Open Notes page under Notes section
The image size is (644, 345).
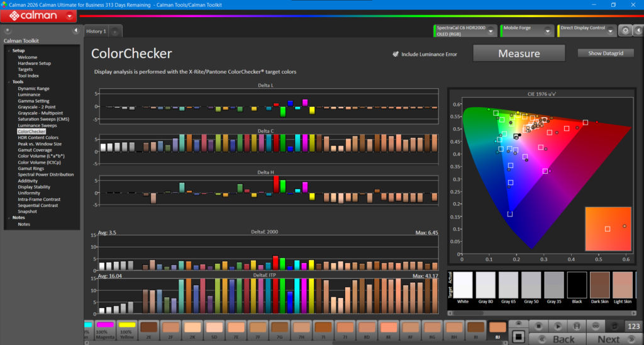(24, 224)
